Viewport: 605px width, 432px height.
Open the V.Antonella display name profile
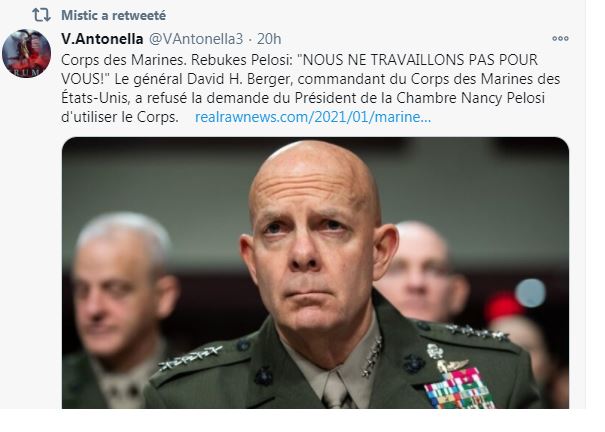[x=102, y=39]
